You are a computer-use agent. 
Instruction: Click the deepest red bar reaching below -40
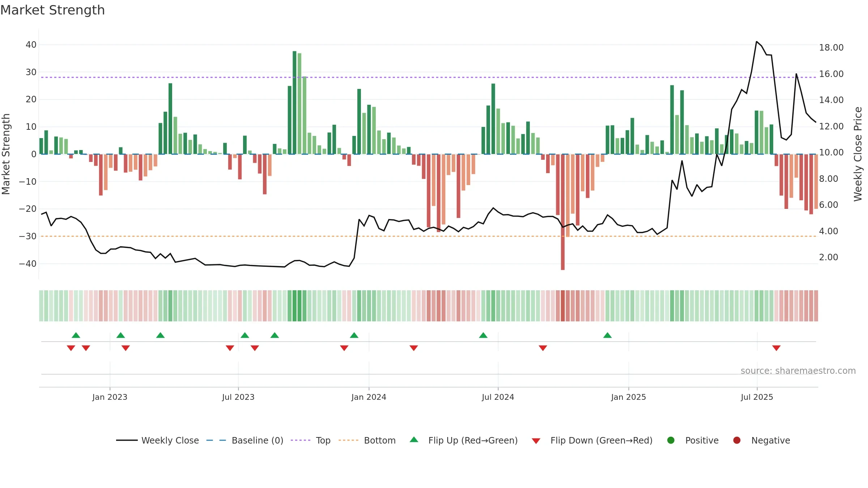click(x=563, y=212)
